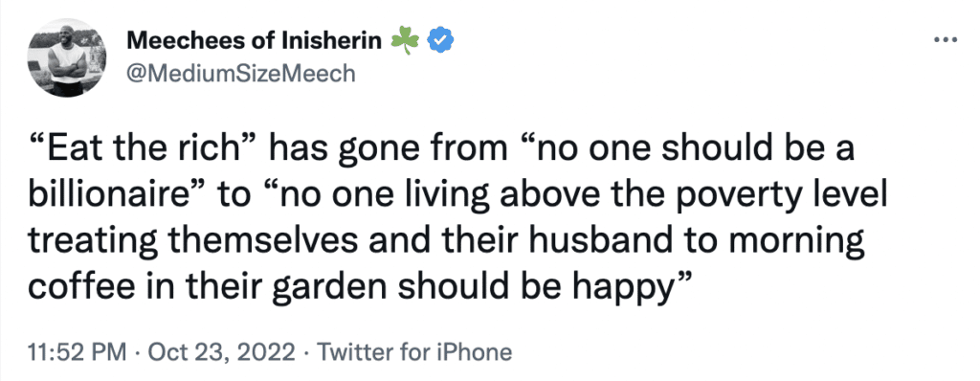Visit the @MediumSizeMeech handle link

240,74
